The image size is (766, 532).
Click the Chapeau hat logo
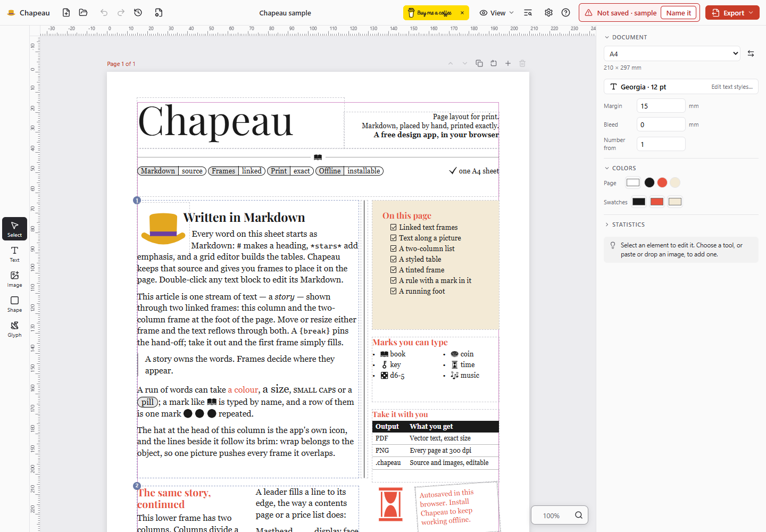click(x=11, y=13)
